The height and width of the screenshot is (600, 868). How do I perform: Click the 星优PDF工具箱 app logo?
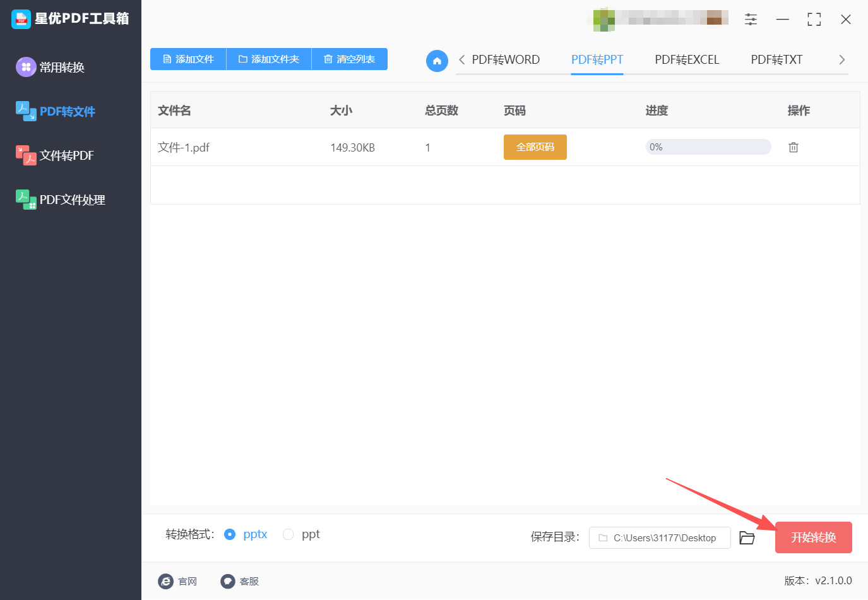click(21, 19)
